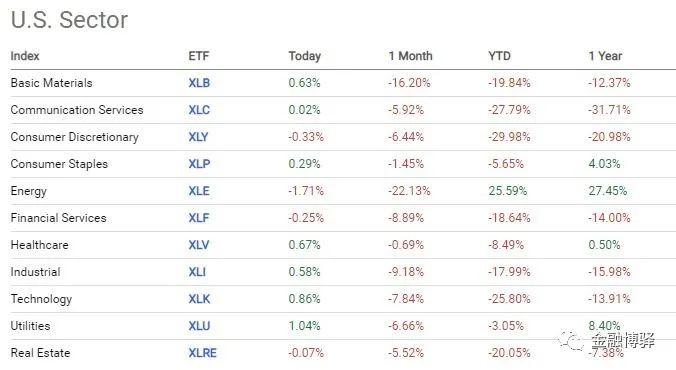The image size is (676, 370).
Task: Open the XLC ETF link
Action: click(199, 110)
